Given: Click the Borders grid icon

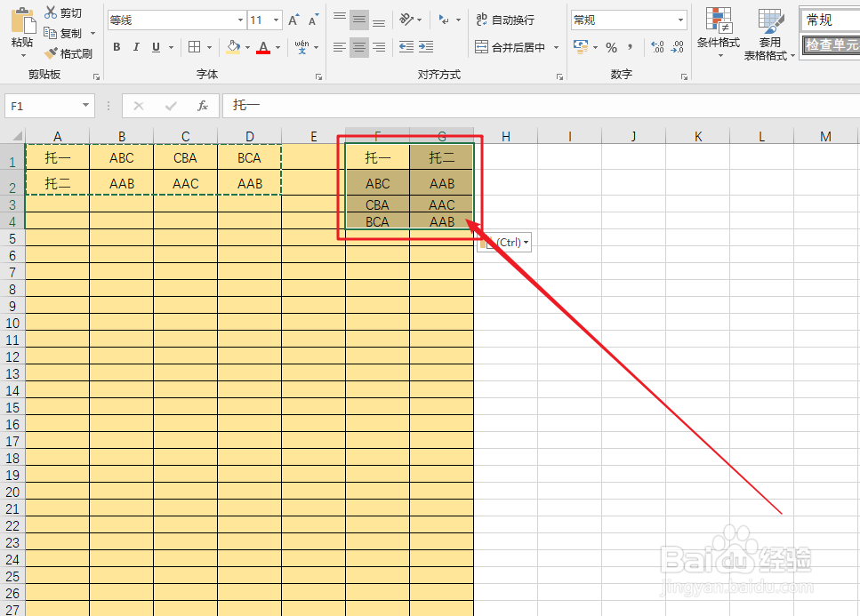Looking at the screenshot, I should click(x=194, y=47).
